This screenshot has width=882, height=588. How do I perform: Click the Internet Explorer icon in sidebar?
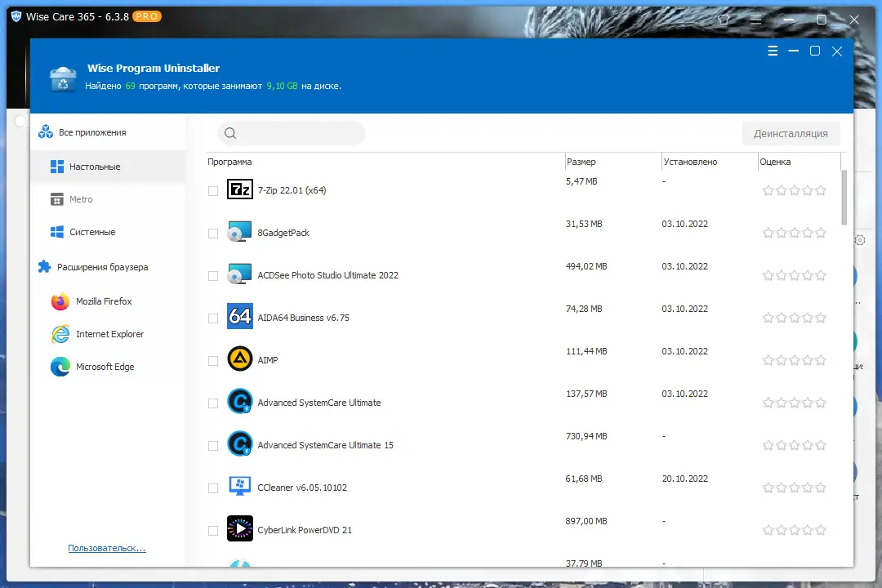pyautogui.click(x=60, y=334)
